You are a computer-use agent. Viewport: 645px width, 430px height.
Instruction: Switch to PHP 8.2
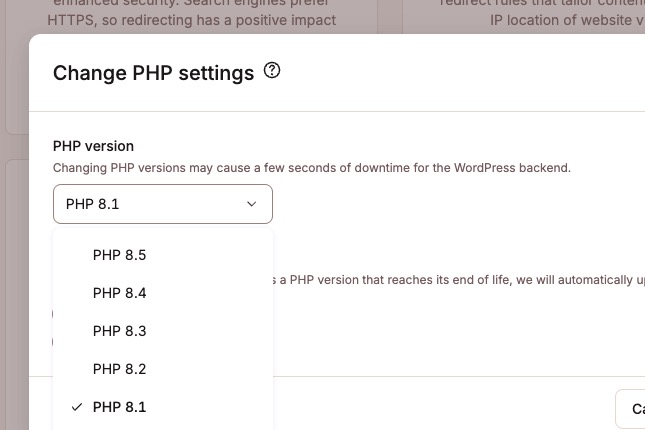120,369
